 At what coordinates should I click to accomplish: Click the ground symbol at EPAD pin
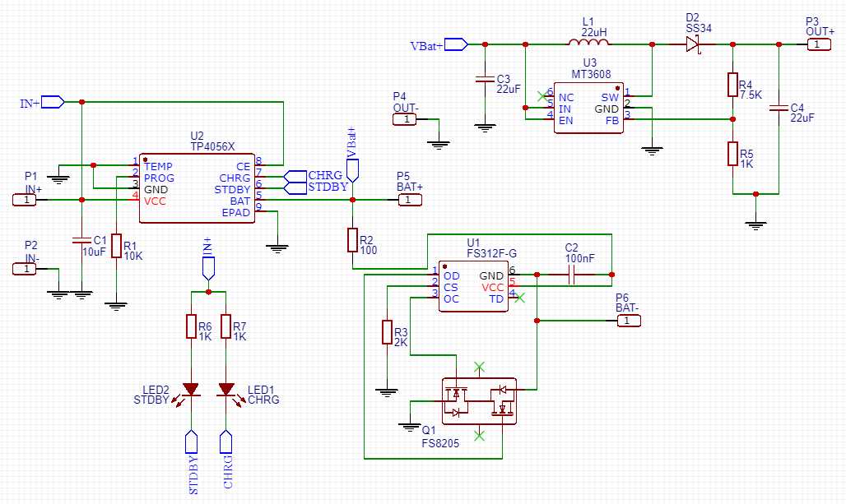click(x=277, y=248)
